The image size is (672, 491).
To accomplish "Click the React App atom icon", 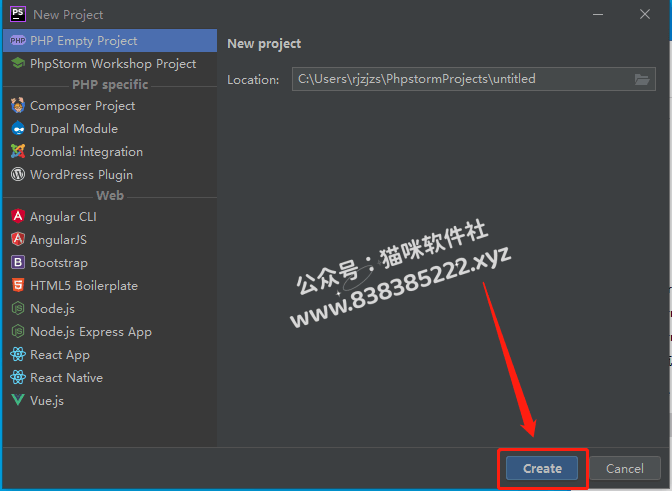I will point(18,354).
